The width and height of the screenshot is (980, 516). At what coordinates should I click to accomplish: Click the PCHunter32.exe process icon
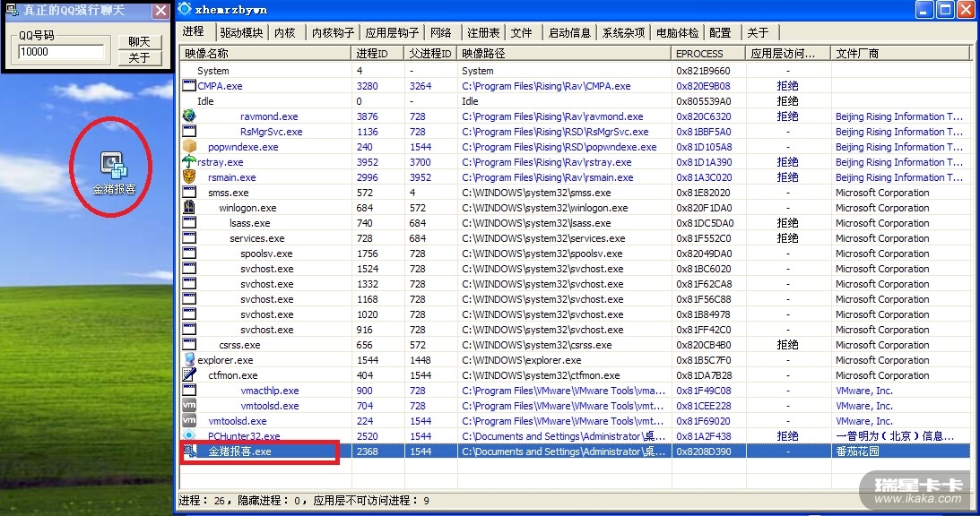pyautogui.click(x=189, y=435)
